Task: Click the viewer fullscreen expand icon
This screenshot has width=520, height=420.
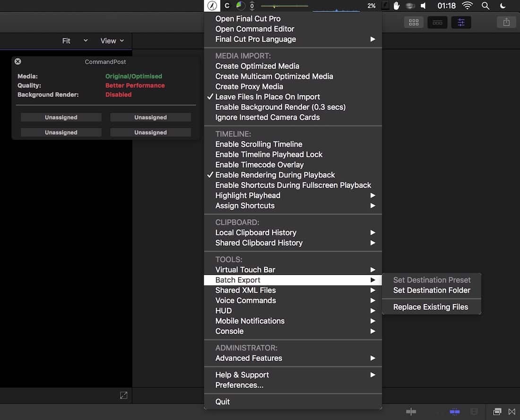Action: click(124, 395)
